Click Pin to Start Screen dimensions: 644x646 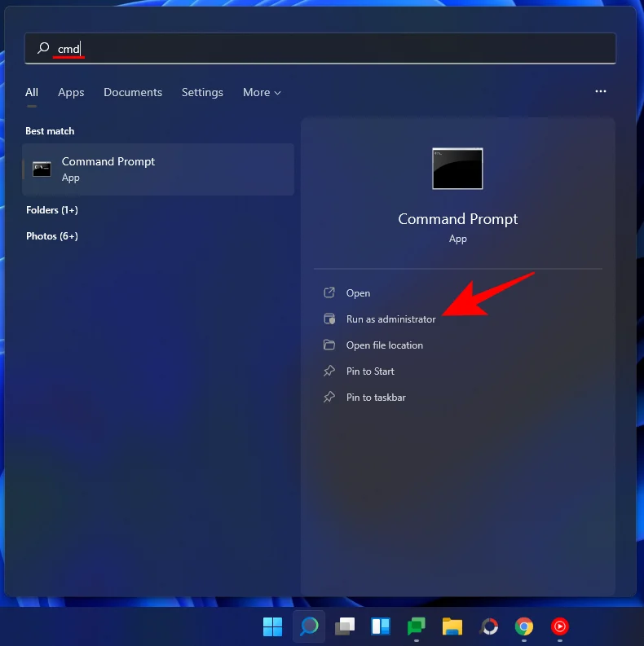point(370,371)
